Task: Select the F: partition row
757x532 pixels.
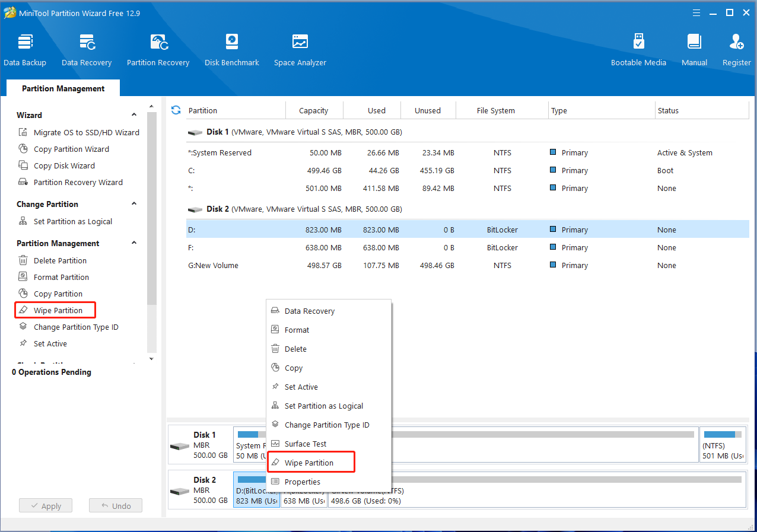Action: click(467, 247)
